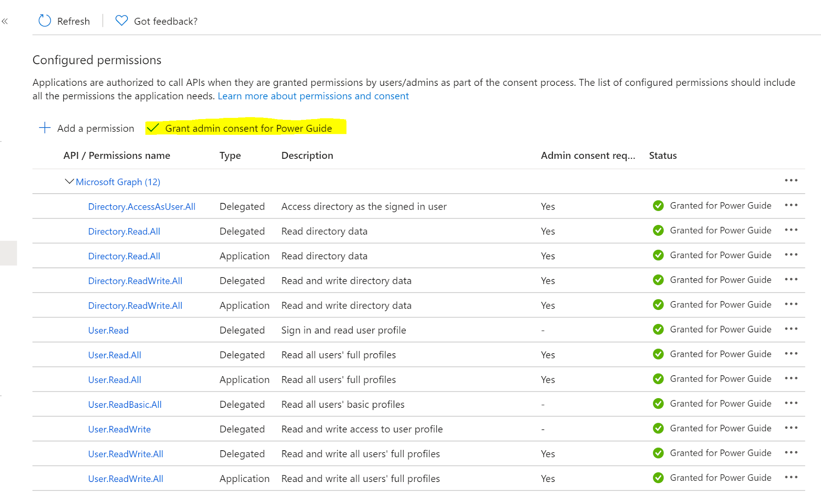Click Add a permission
The image size is (821, 504).
[x=95, y=128]
